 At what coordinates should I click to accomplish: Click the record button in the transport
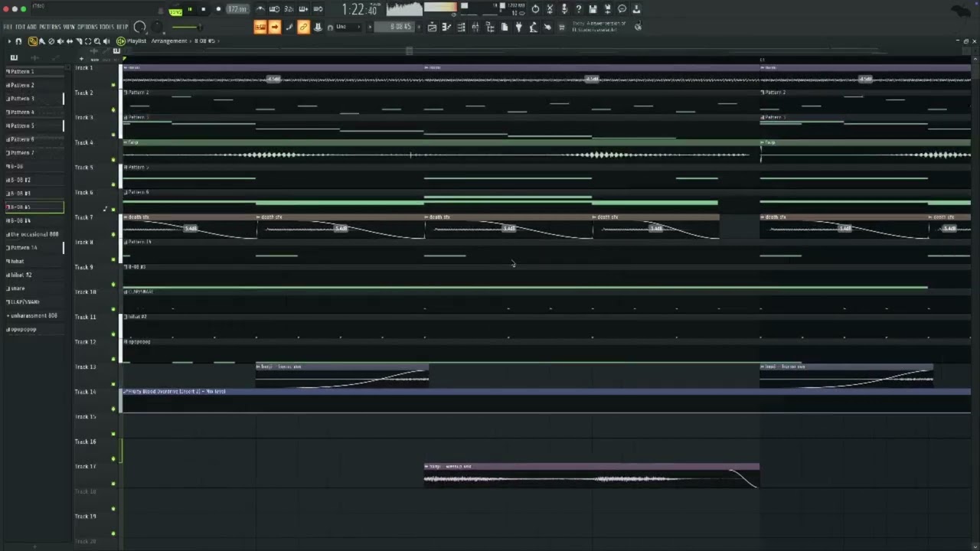(218, 9)
